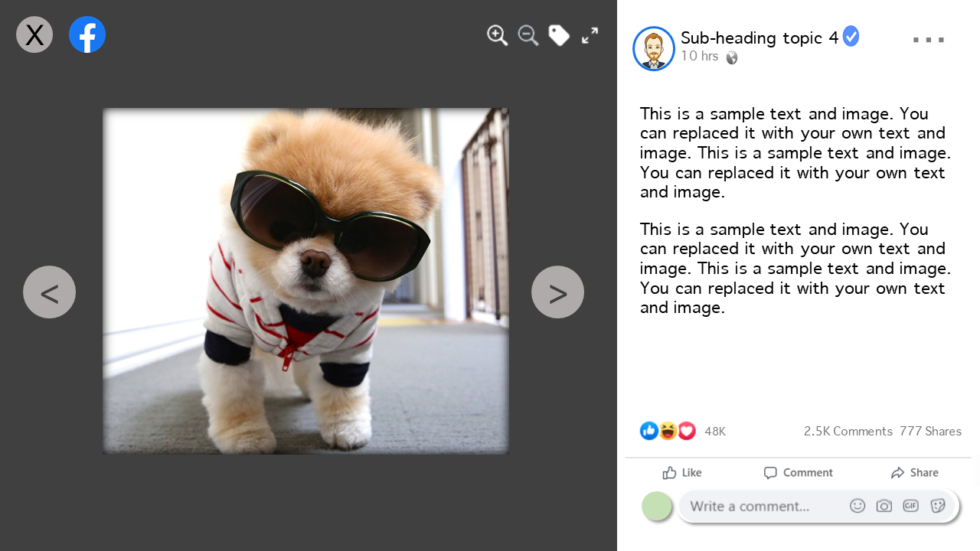View the Haha reaction icon in reactions summary

coord(668,431)
